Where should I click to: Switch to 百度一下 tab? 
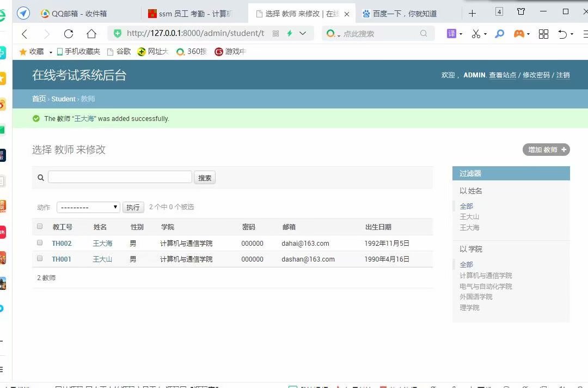[400, 14]
